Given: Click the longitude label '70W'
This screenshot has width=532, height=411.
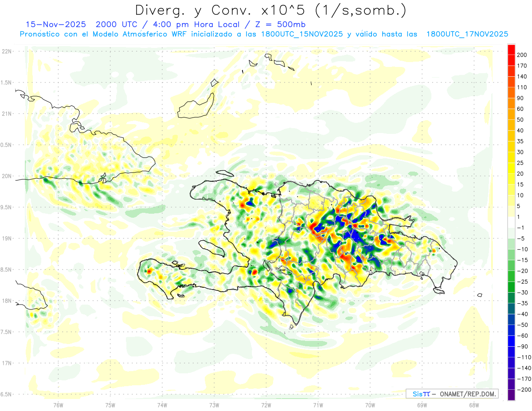Looking at the screenshot, I should 370,405.
